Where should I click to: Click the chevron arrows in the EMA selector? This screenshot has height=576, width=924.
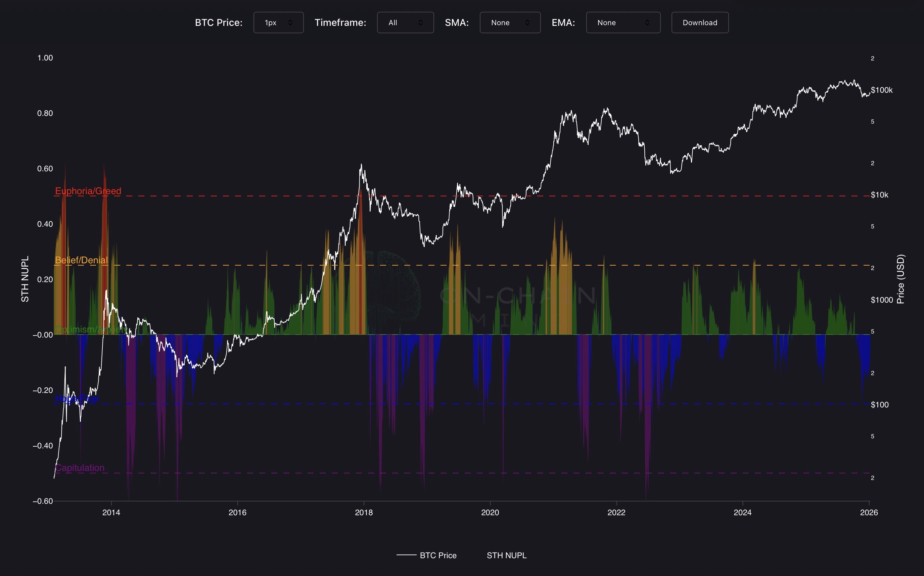[x=647, y=23]
